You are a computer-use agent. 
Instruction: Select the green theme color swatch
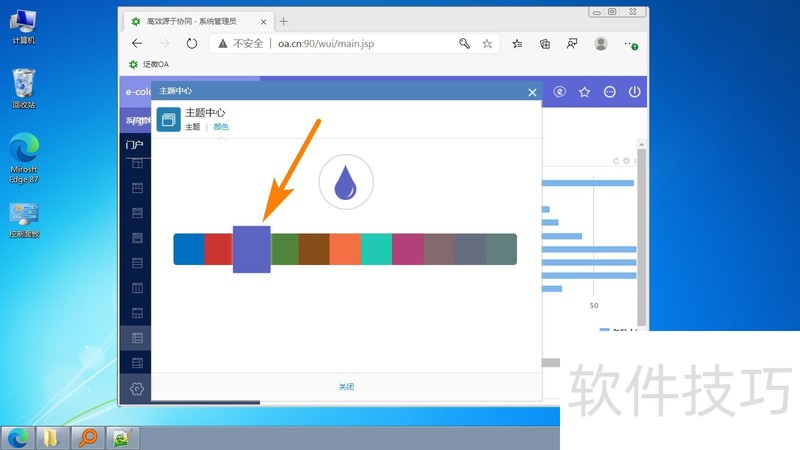284,249
